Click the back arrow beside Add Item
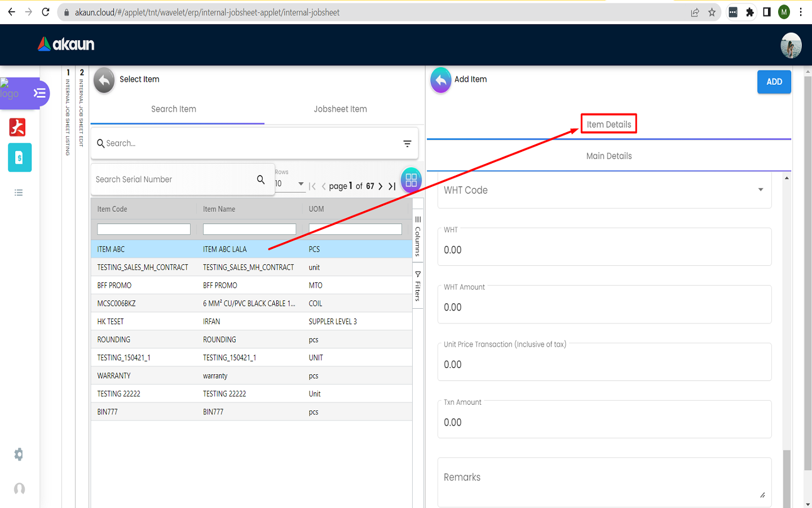This screenshot has width=812, height=508. (440, 80)
